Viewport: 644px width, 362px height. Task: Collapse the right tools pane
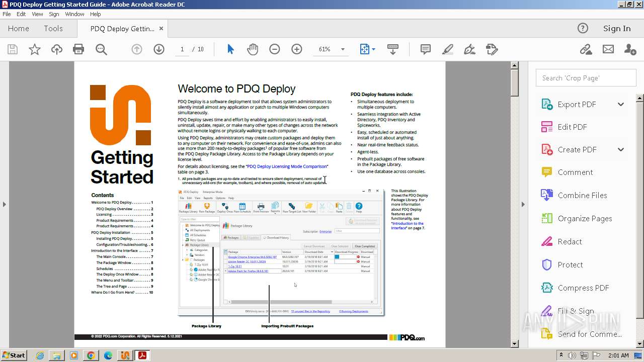[523, 204]
